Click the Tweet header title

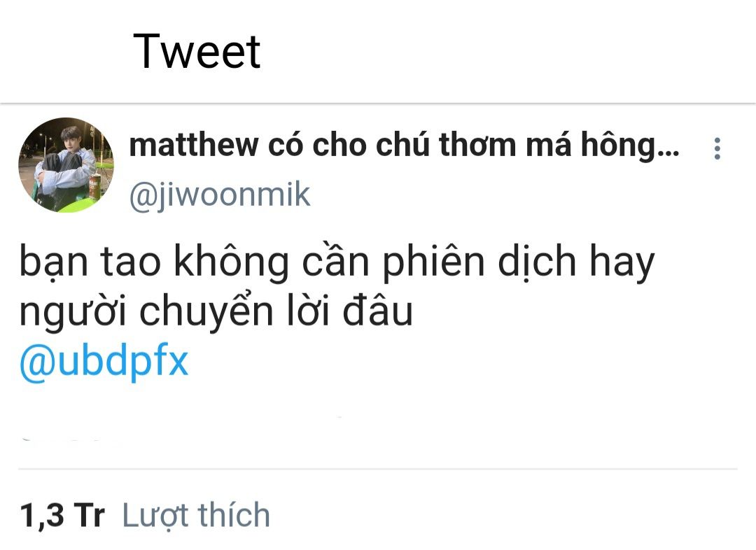pyautogui.click(x=197, y=52)
